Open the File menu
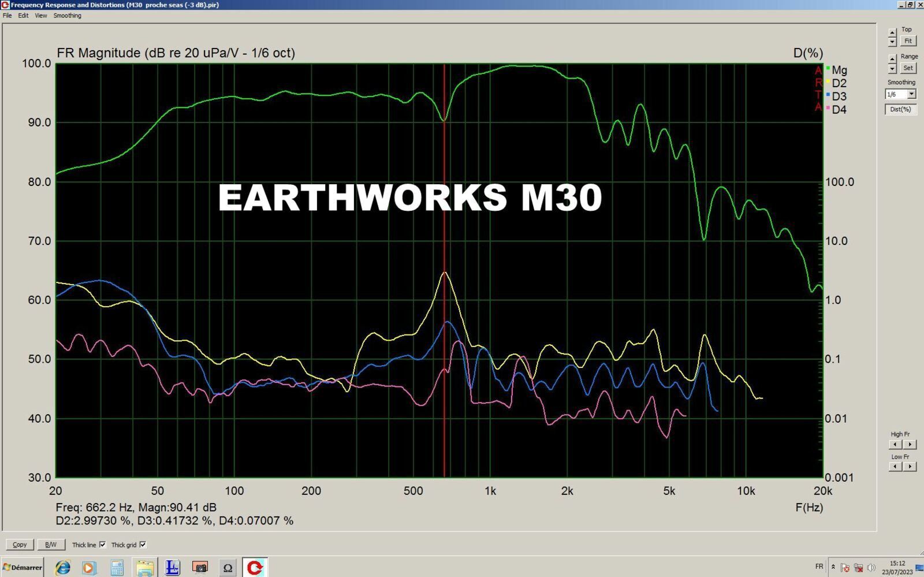 click(7, 16)
